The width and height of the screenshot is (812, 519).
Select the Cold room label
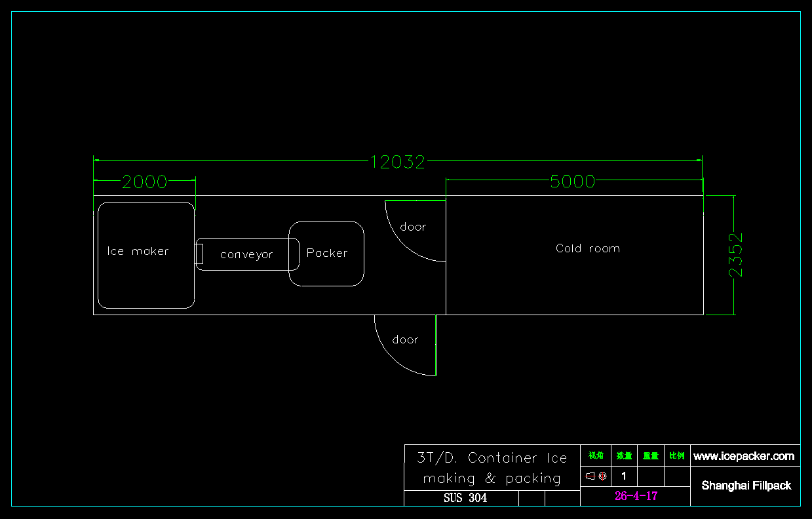pos(587,248)
